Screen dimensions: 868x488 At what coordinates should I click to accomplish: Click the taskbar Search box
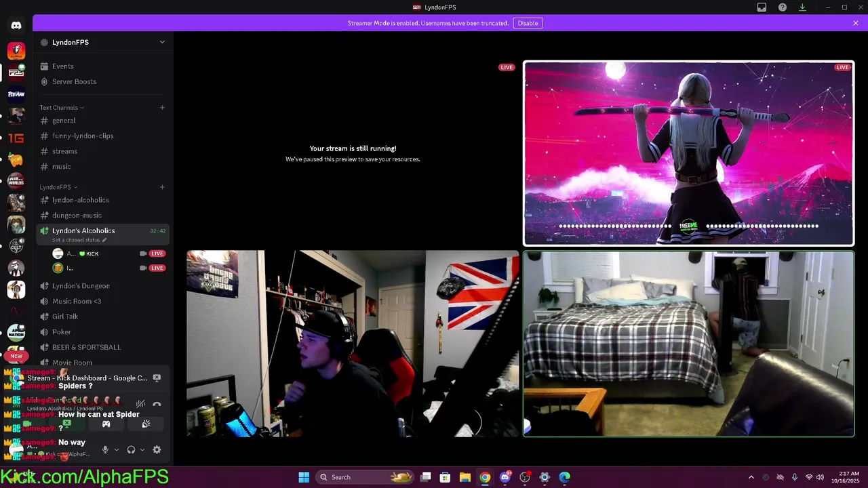pyautogui.click(x=366, y=477)
